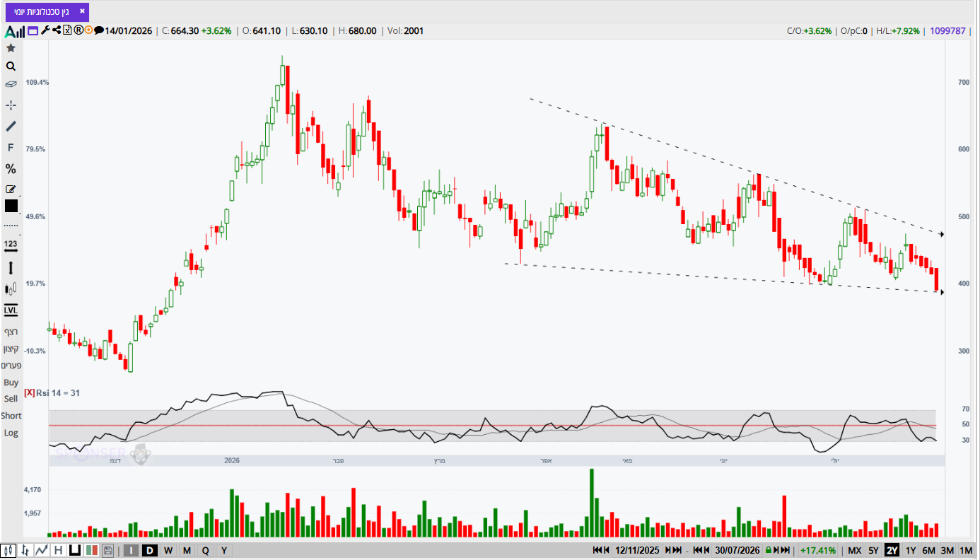Viewport: 980px width, 560px height.
Task: Click the Buy button
Action: [11, 383]
